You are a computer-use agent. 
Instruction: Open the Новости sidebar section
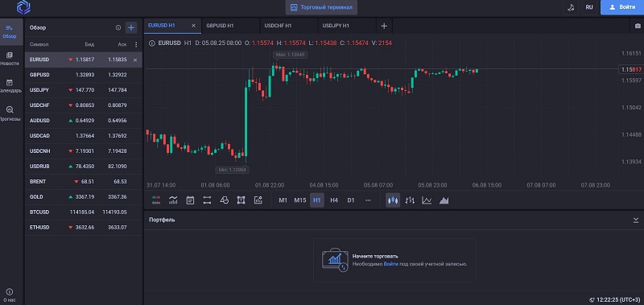tap(10, 59)
